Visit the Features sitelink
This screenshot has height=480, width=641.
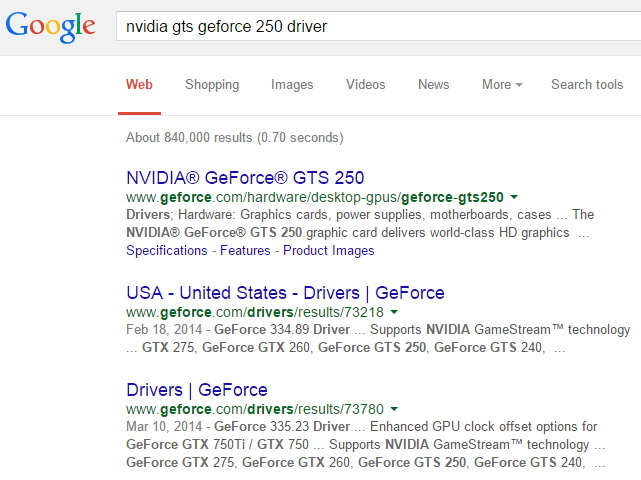coord(245,251)
